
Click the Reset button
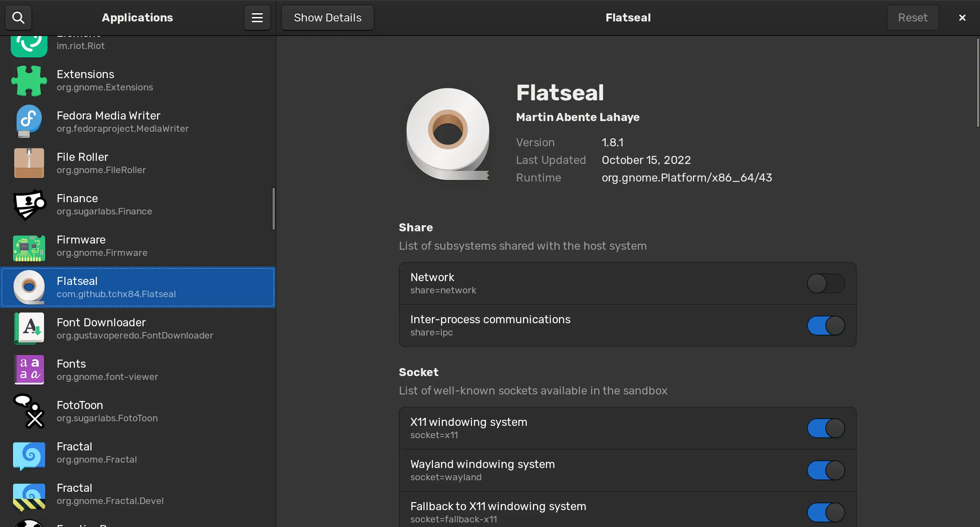pyautogui.click(x=913, y=18)
